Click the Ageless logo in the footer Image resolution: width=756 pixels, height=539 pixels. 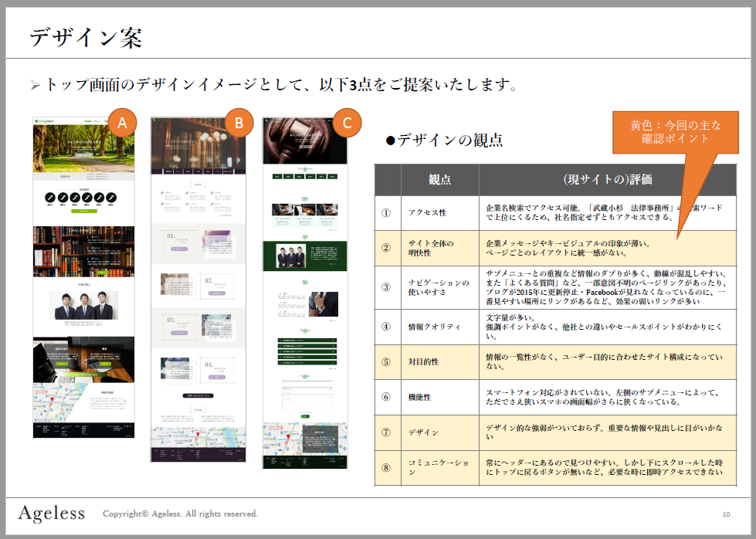51,514
